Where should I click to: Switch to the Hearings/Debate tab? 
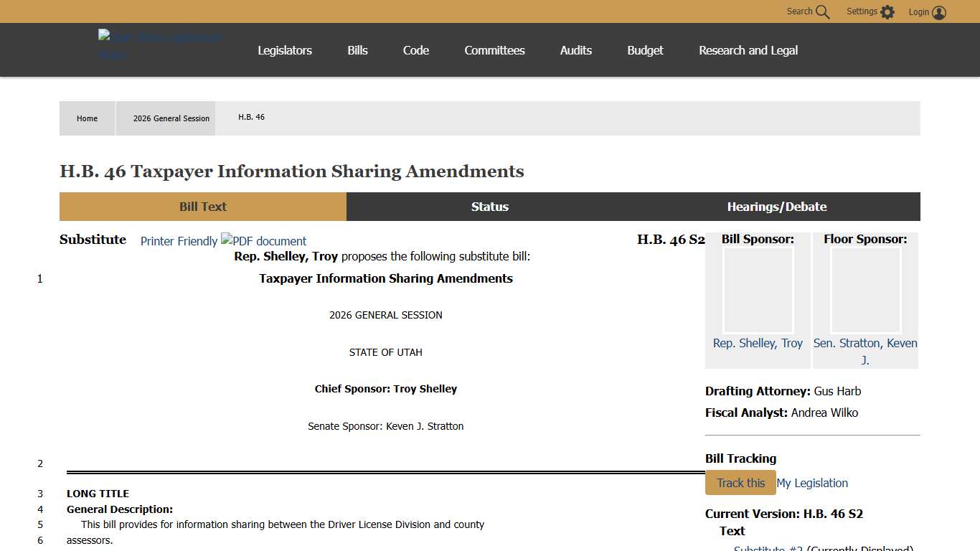click(776, 207)
